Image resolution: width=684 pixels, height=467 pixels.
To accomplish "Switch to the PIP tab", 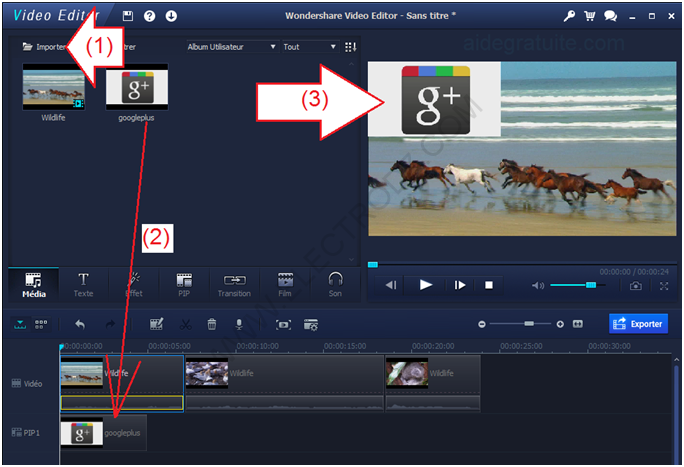I will pos(184,285).
